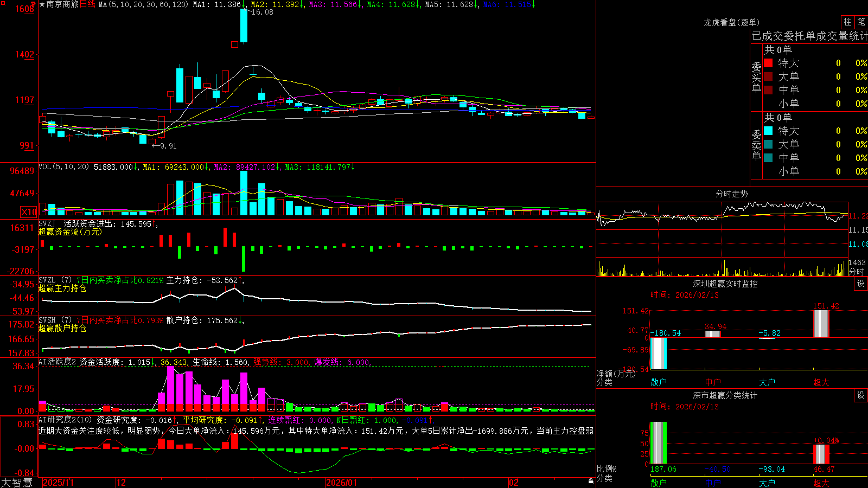Viewport: 868px width, 488px height.
Task: Click the 龙虎看盘(逐单) panel title
Action: pyautogui.click(x=732, y=22)
